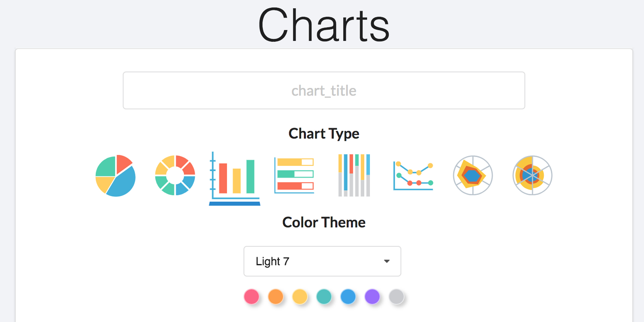Choose the blue color swatch
This screenshot has width=644, height=322.
[x=348, y=297]
